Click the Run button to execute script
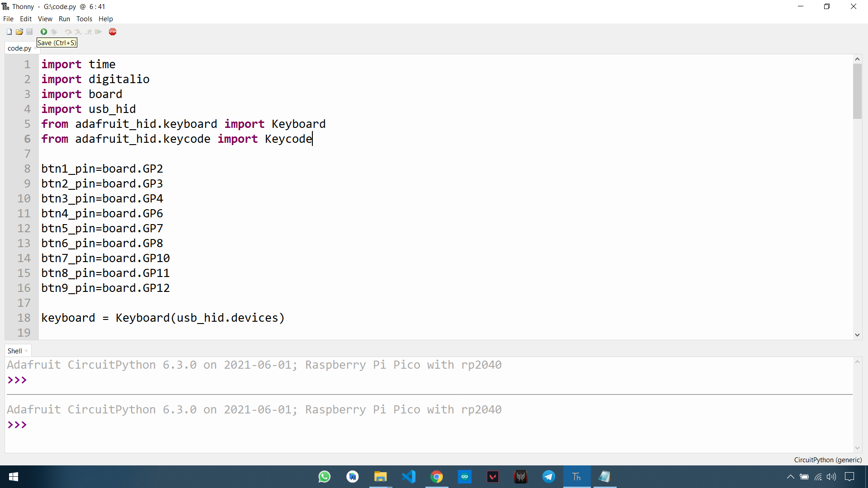868x488 pixels. click(42, 32)
